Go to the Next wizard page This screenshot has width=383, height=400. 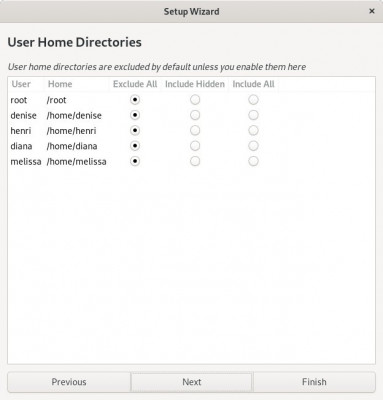(x=192, y=382)
